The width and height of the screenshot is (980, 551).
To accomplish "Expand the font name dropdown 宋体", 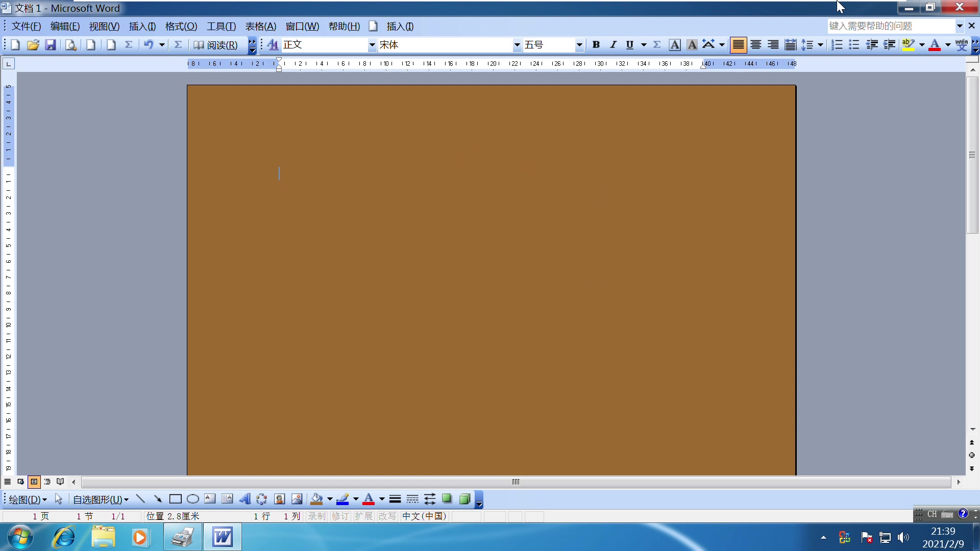I will 517,45.
